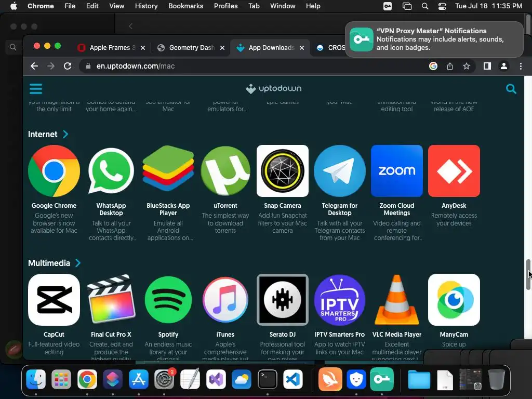This screenshot has height=399, width=532.
Task: Open Visual Studio Code from the Dock
Action: point(293,379)
